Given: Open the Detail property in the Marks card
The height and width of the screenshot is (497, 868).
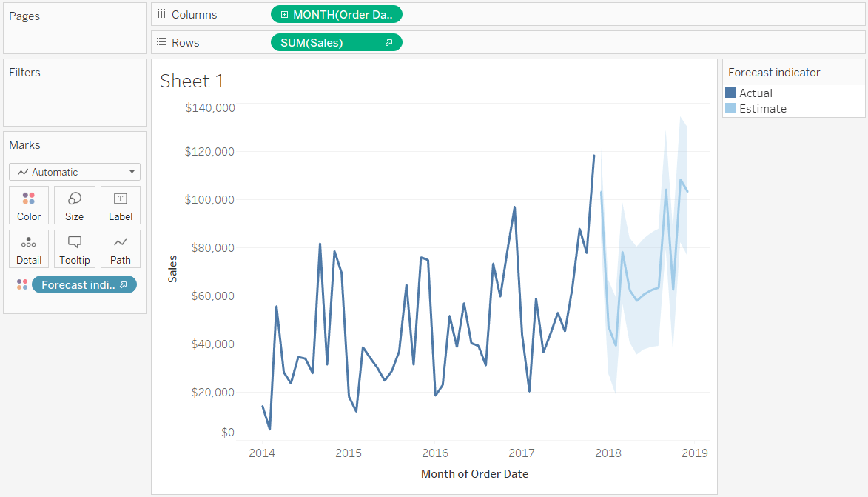Looking at the screenshot, I should pyautogui.click(x=28, y=249).
